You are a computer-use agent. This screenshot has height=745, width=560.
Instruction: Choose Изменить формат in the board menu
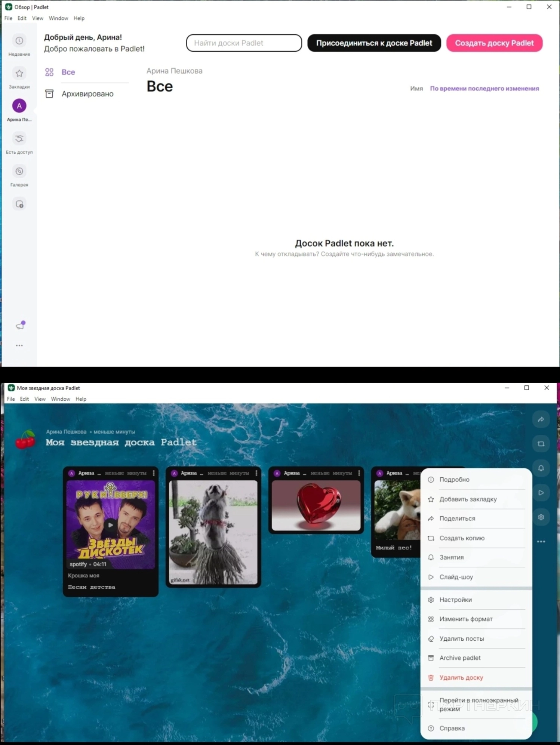pos(476,619)
